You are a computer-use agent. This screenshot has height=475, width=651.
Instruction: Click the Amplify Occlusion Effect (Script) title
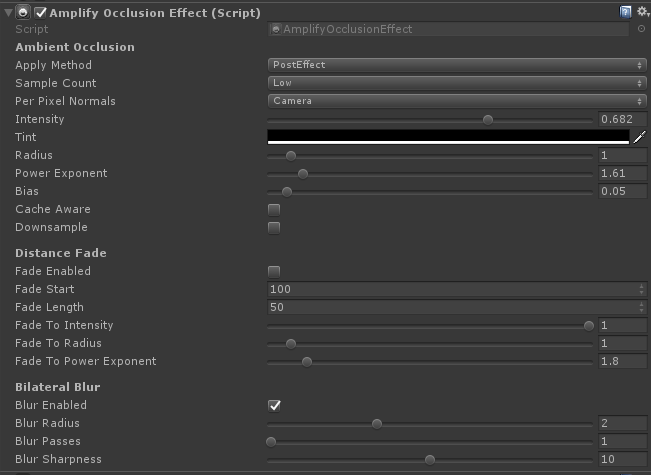[155, 13]
